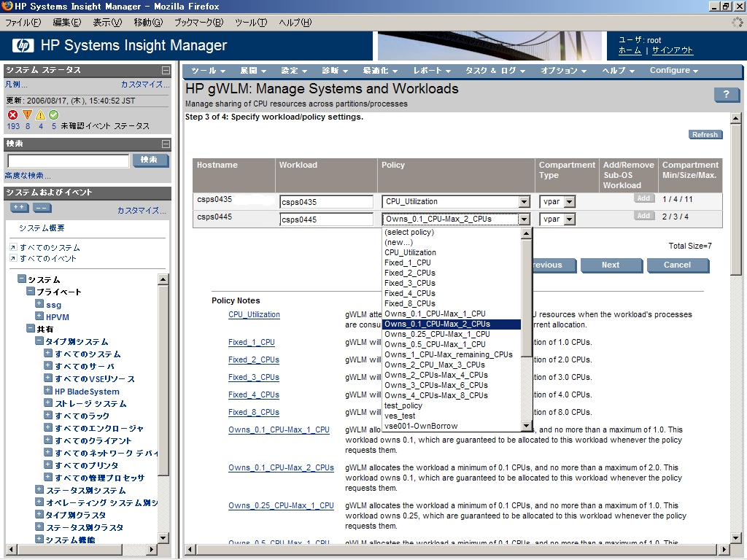Click the Next button
This screenshot has width=747, height=560.
click(611, 265)
